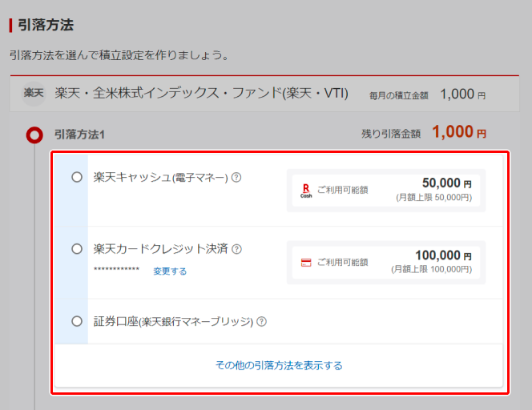This screenshot has width=532, height=410.
Task: Click the 毎月の積立金額 1,000円 value
Action: (x=462, y=94)
